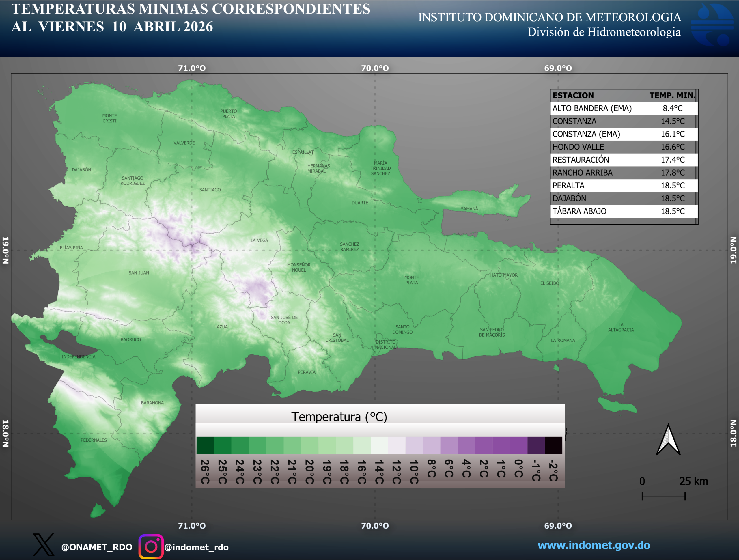Click the 0°C purple legend swatch
Viewport: 739px width, 560px height.
point(518,445)
